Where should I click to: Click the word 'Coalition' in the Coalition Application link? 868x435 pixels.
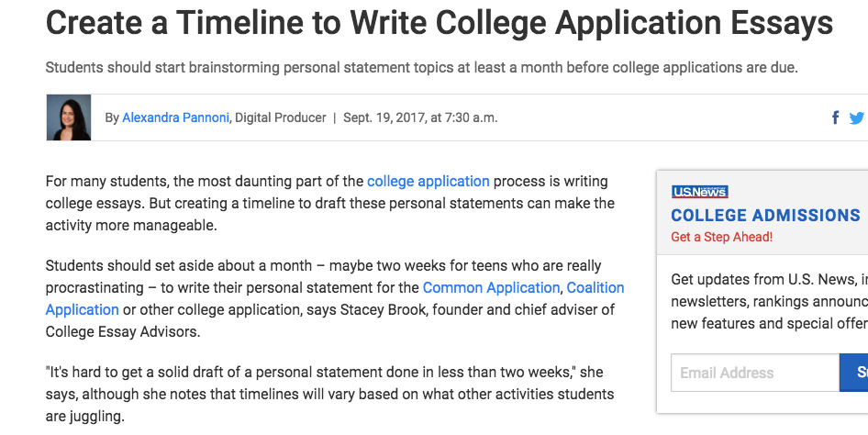(595, 288)
